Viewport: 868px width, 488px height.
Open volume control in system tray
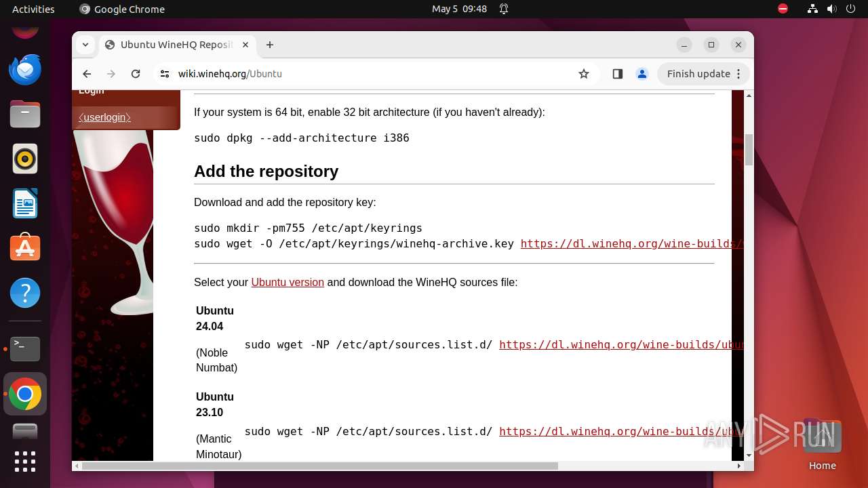pyautogui.click(x=831, y=9)
